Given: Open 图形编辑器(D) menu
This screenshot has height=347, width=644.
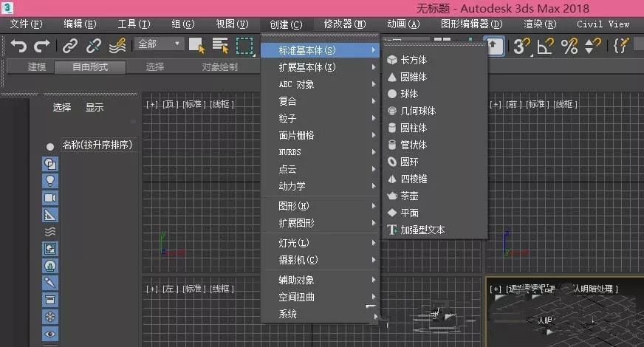Looking at the screenshot, I should tap(471, 24).
